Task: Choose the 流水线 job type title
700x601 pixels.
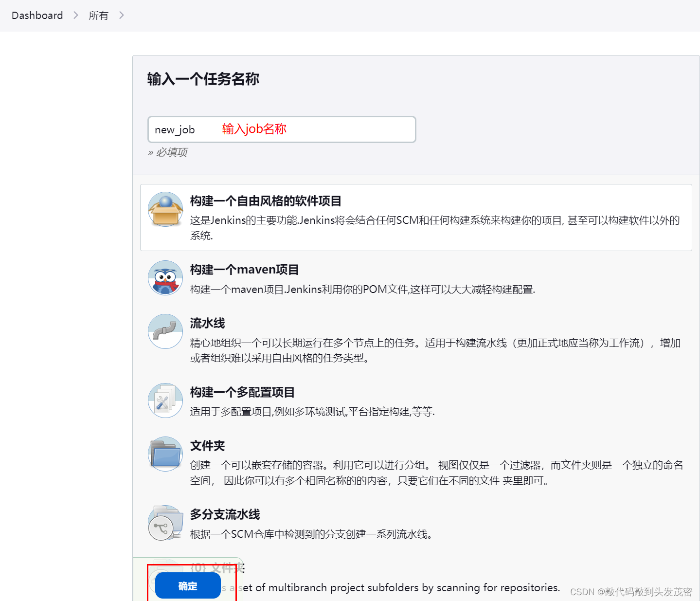Action: point(207,323)
